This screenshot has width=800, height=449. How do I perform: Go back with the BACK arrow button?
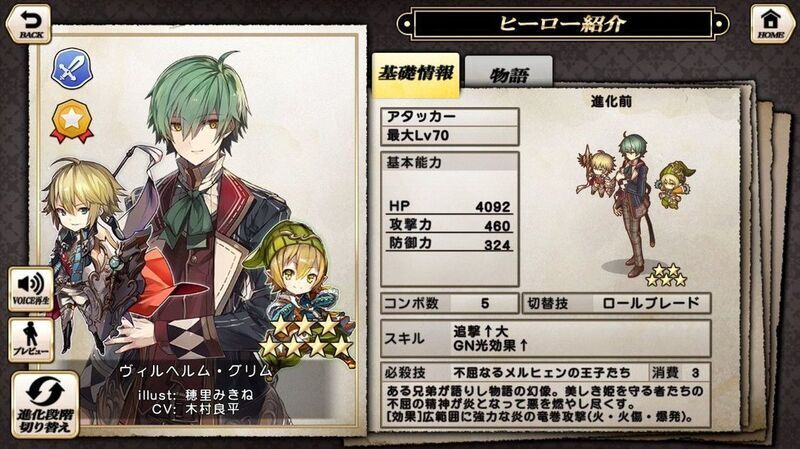(29, 23)
